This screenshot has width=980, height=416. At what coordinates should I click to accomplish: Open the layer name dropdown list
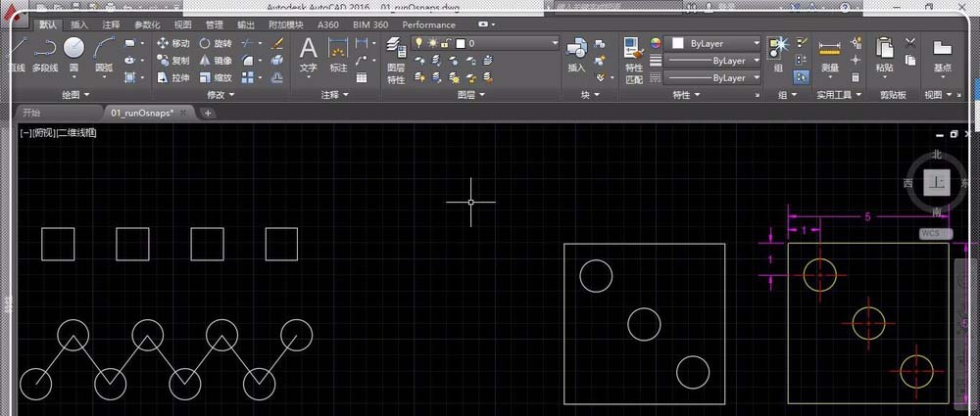[x=554, y=44]
